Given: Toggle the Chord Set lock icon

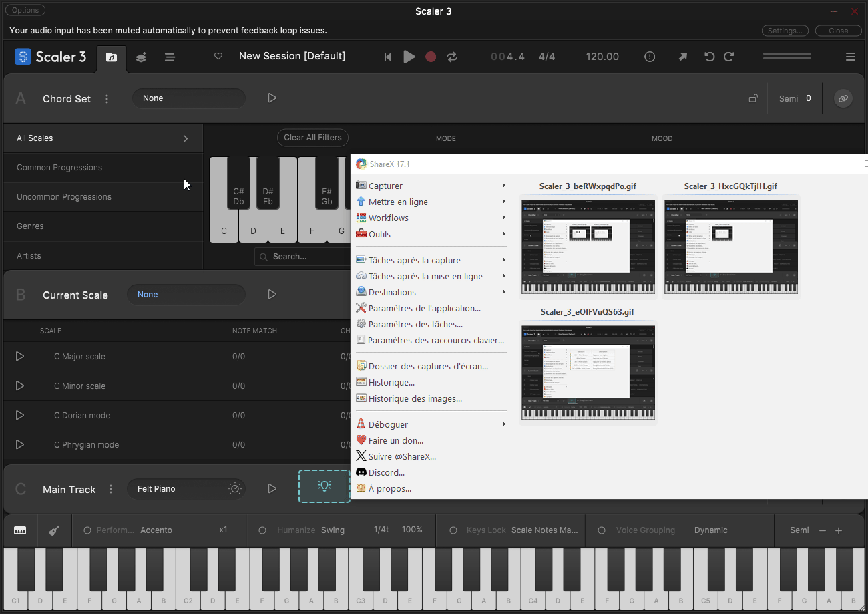Looking at the screenshot, I should click(753, 99).
